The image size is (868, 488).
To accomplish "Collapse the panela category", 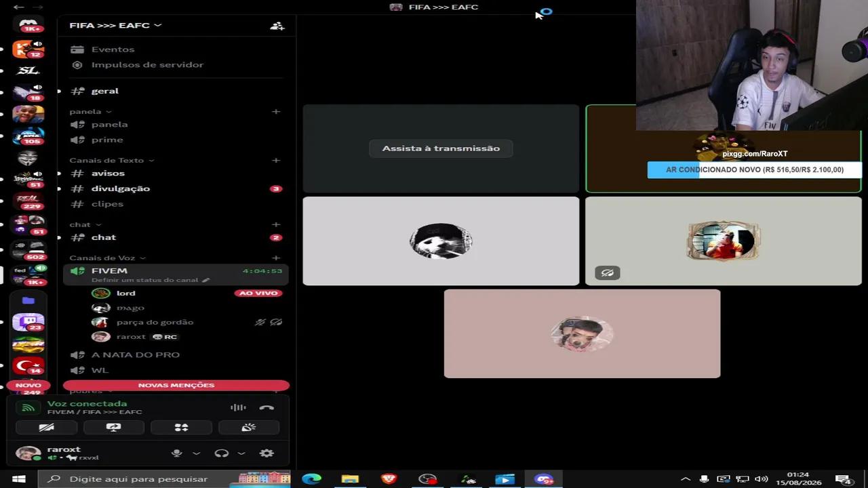I will [90, 112].
